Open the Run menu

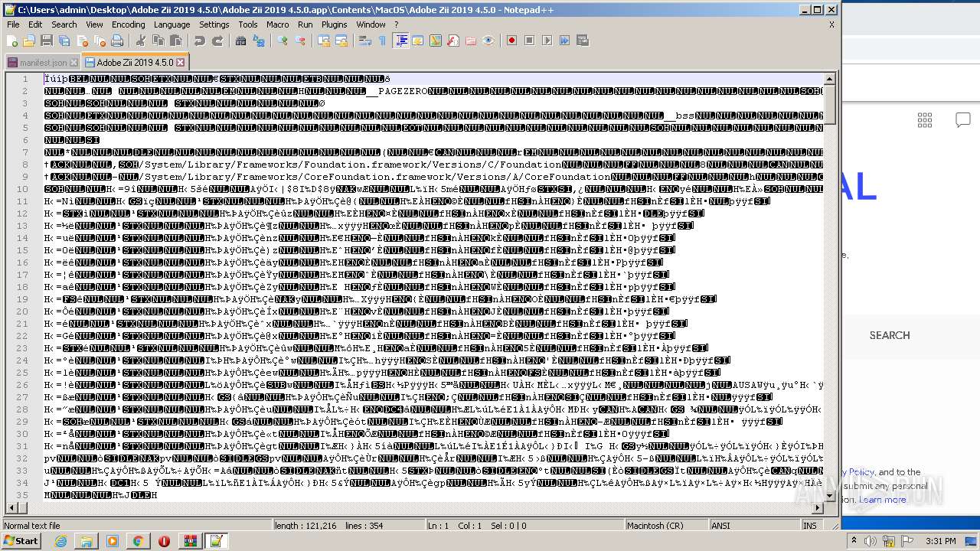[x=305, y=24]
